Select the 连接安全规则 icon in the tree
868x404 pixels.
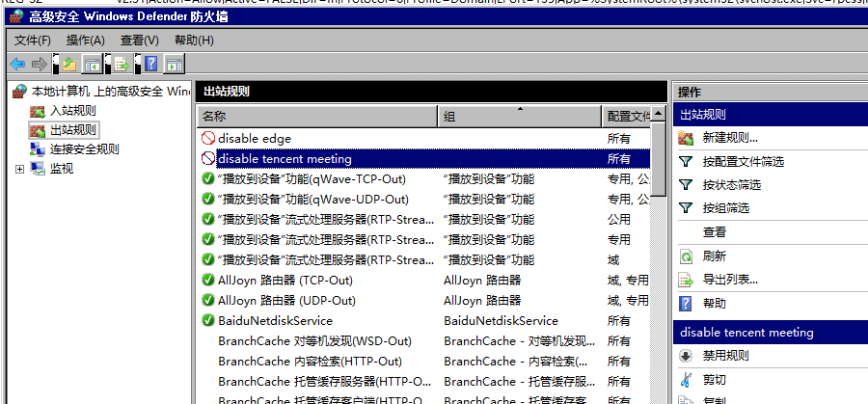click(x=37, y=149)
